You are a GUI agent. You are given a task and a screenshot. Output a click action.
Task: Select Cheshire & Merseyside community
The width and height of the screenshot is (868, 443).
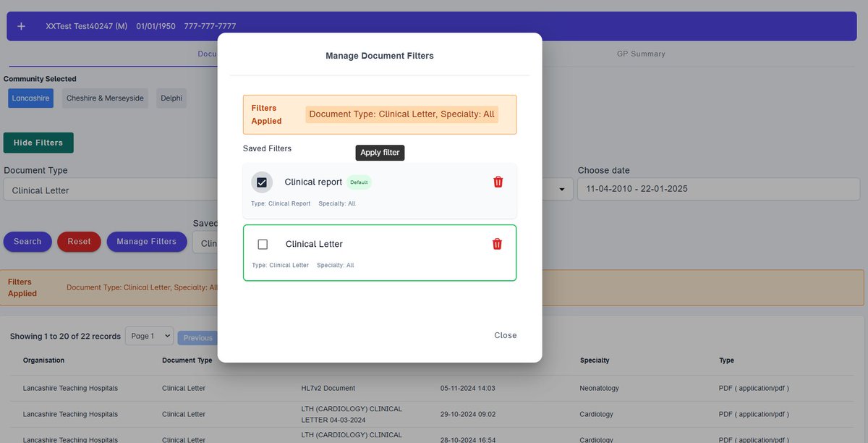pos(105,98)
